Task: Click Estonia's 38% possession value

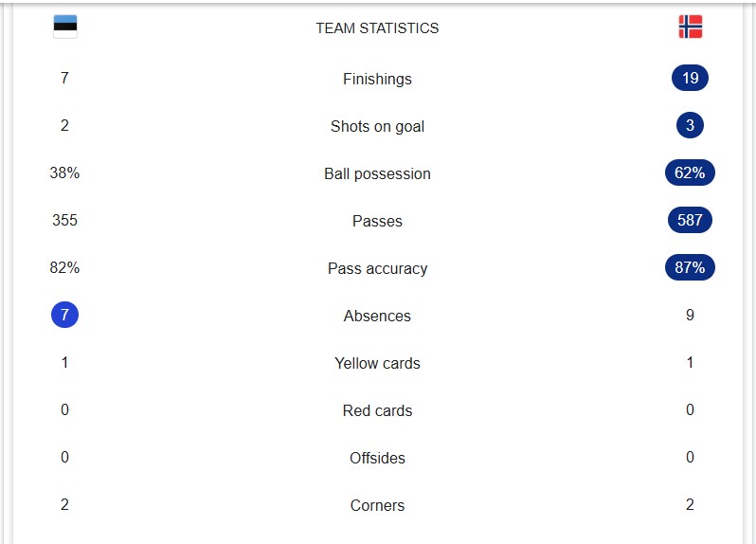Action: [x=64, y=172]
